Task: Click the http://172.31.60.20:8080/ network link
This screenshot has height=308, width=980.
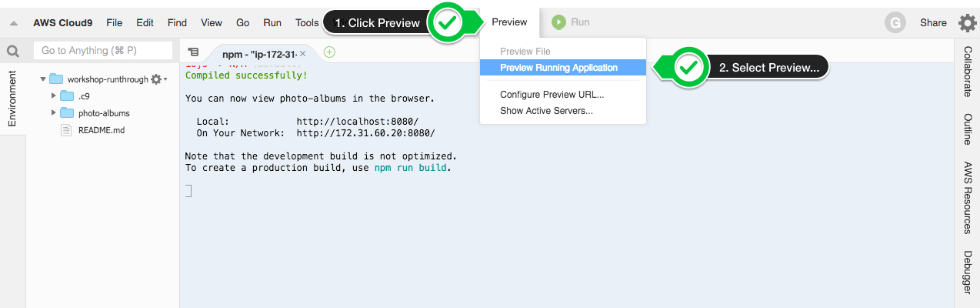Action: coord(365,133)
